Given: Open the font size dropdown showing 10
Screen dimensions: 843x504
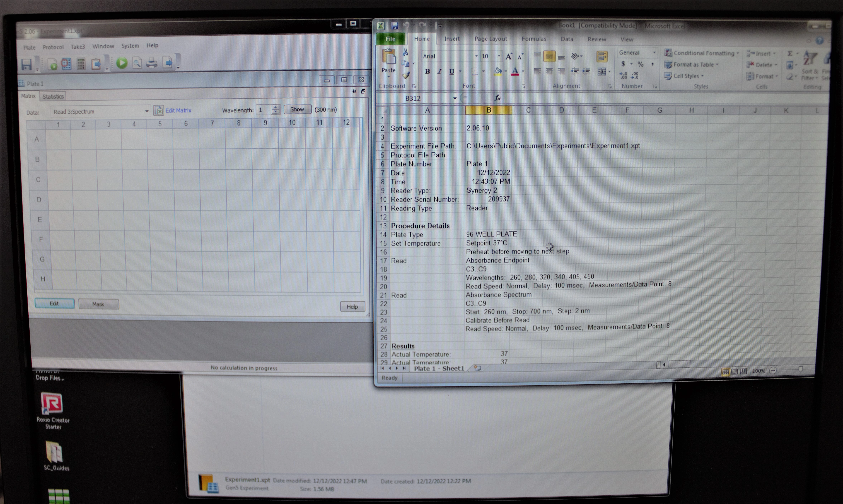Looking at the screenshot, I should click(x=499, y=56).
